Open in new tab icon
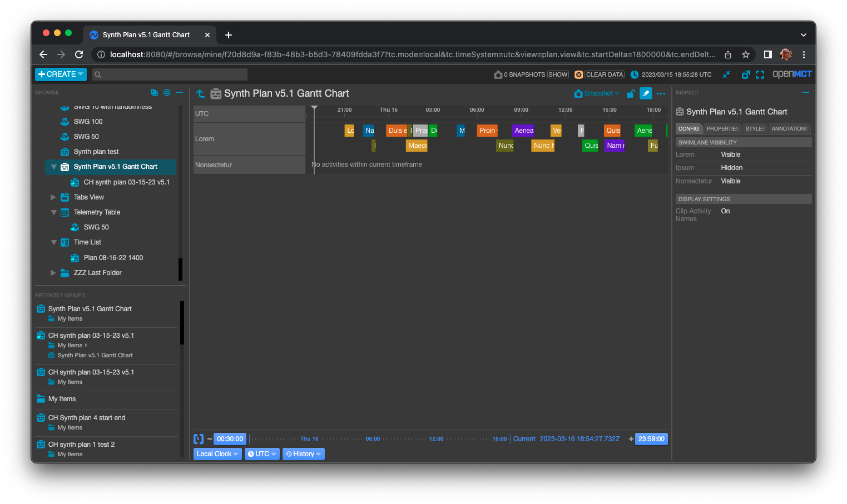 pos(746,74)
